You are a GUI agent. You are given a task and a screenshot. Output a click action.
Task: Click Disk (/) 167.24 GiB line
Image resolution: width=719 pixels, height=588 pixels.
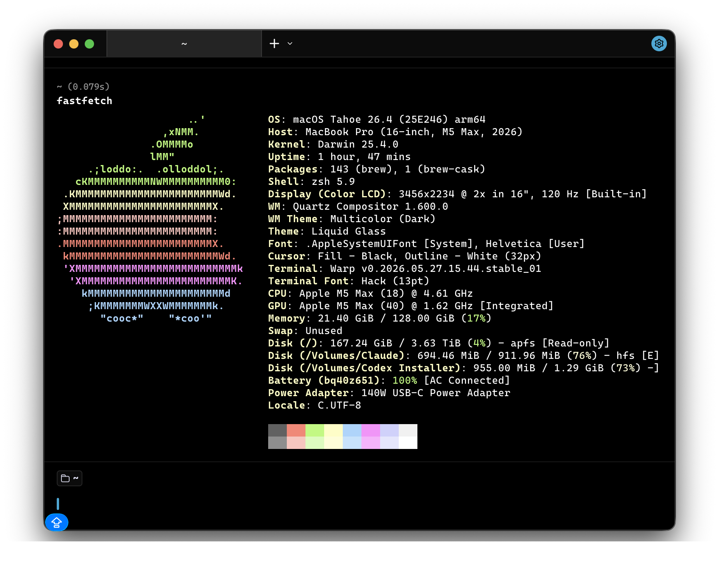[439, 343]
